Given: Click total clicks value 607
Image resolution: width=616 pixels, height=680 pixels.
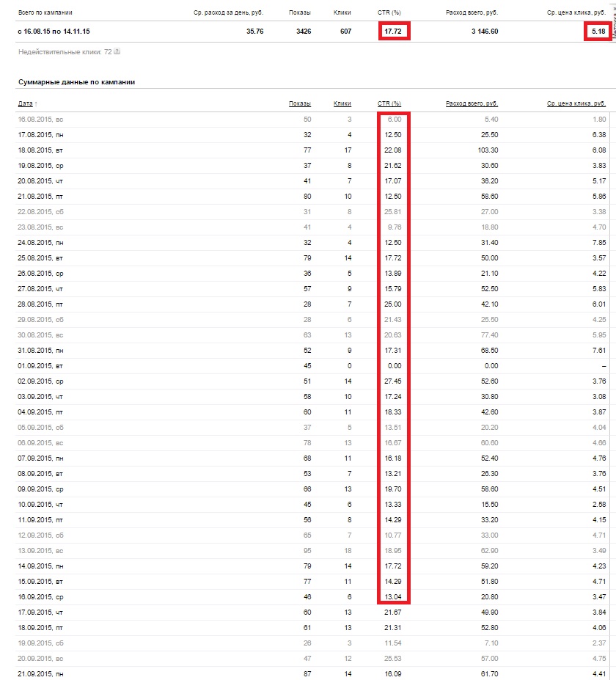Looking at the screenshot, I should [x=346, y=32].
